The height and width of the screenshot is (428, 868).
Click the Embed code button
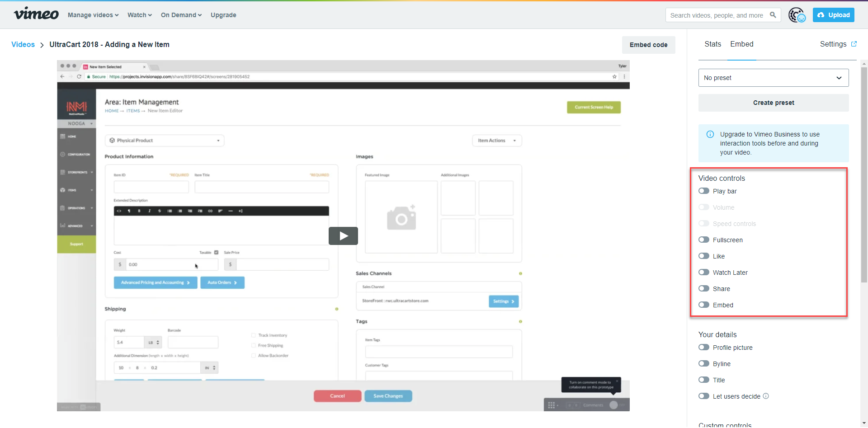(x=648, y=45)
